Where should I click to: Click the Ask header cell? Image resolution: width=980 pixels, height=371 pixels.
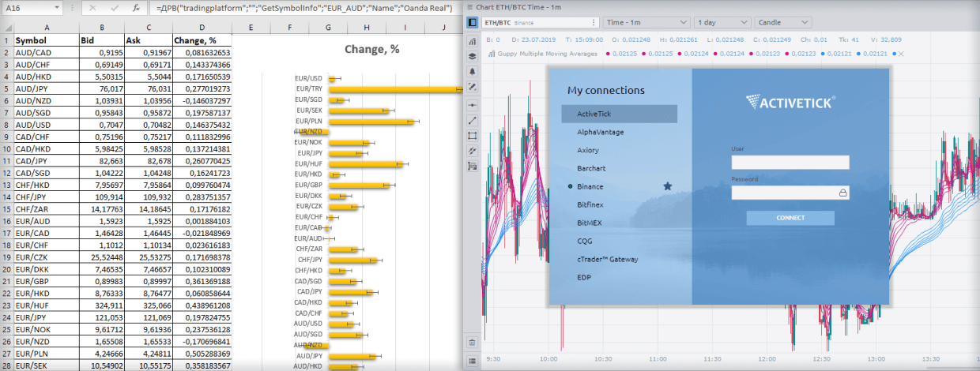coord(149,39)
